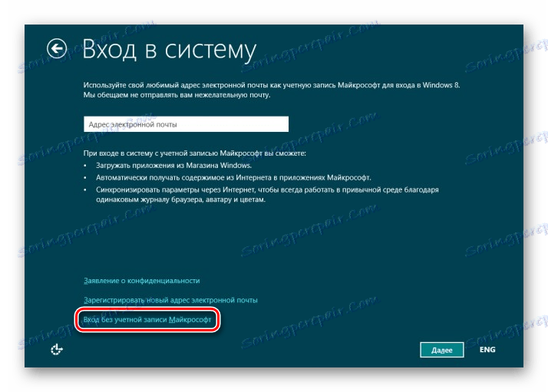Choose sign in without a Microsoft account
548x392 pixels.
coord(147,320)
